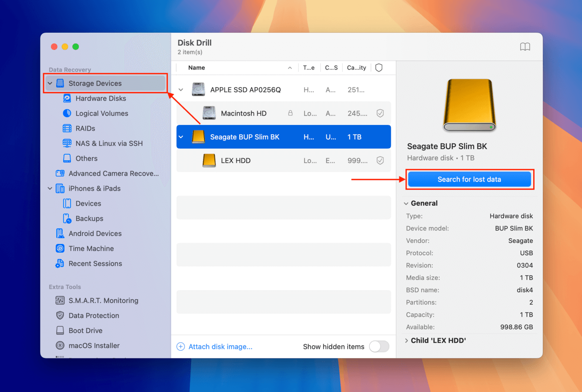Select the Others disk icon
The width and height of the screenshot is (582, 392).
click(67, 159)
